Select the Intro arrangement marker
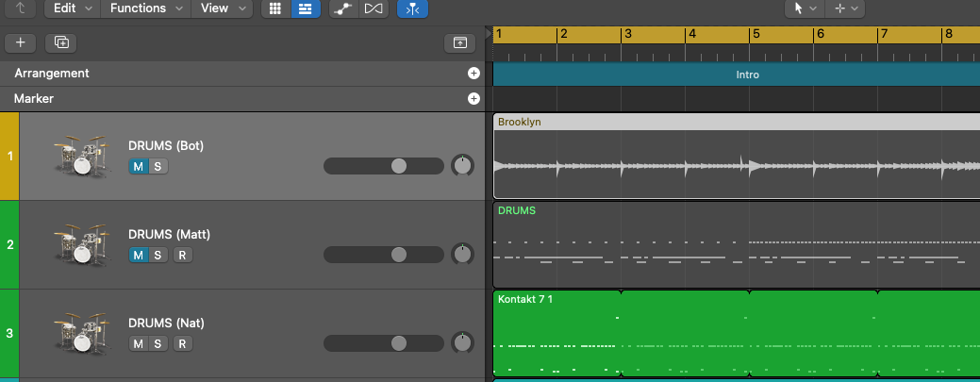This screenshot has height=382, width=980. 737,75
